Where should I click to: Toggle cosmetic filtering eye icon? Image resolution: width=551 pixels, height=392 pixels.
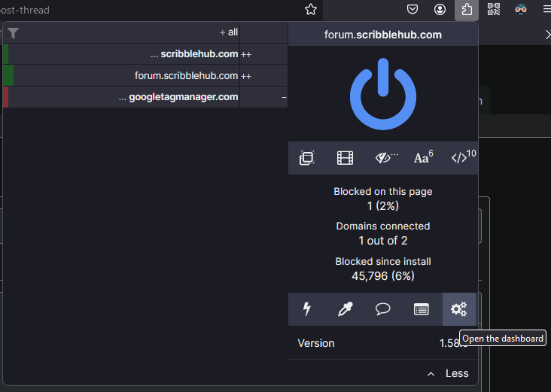385,158
